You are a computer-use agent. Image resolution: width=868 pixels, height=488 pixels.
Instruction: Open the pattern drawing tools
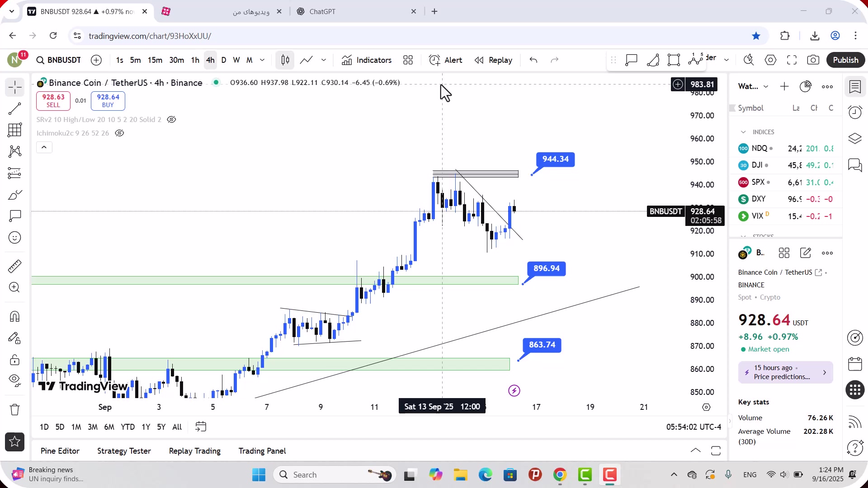(x=15, y=151)
